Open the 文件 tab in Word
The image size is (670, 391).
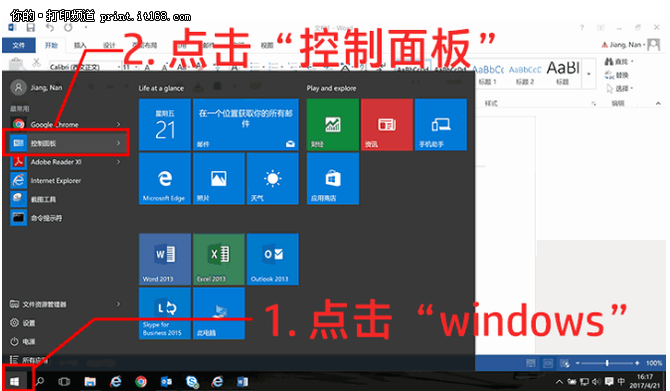point(18,45)
